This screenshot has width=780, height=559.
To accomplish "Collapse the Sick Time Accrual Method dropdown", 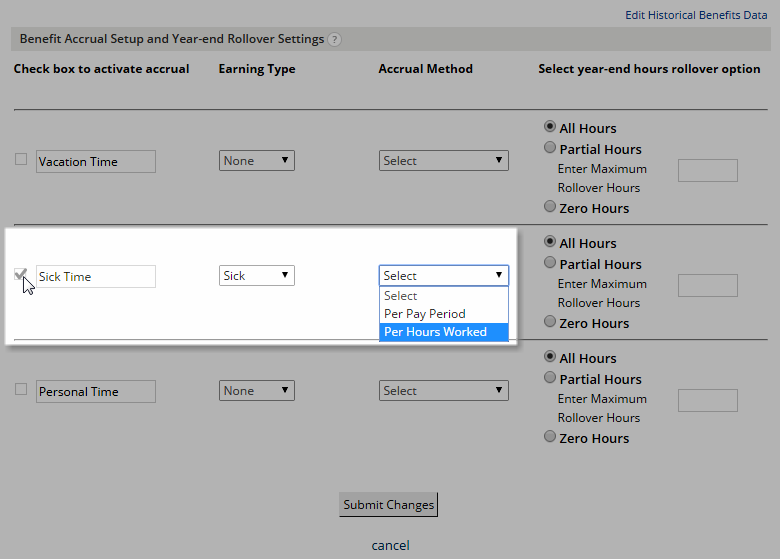I will (x=444, y=276).
